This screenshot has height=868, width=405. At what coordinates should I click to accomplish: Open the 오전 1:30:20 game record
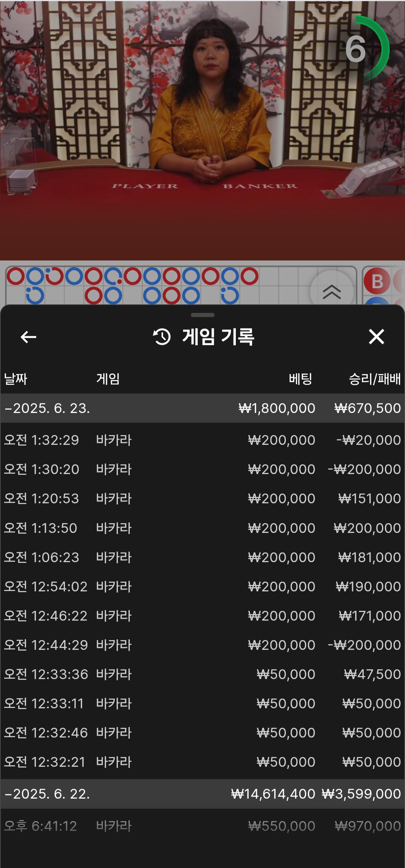pos(202,469)
